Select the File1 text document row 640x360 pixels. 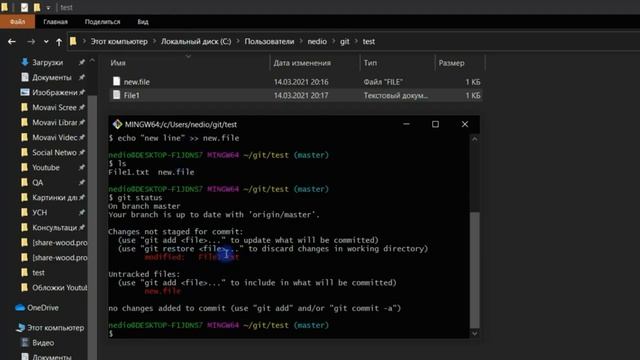[x=296, y=96]
